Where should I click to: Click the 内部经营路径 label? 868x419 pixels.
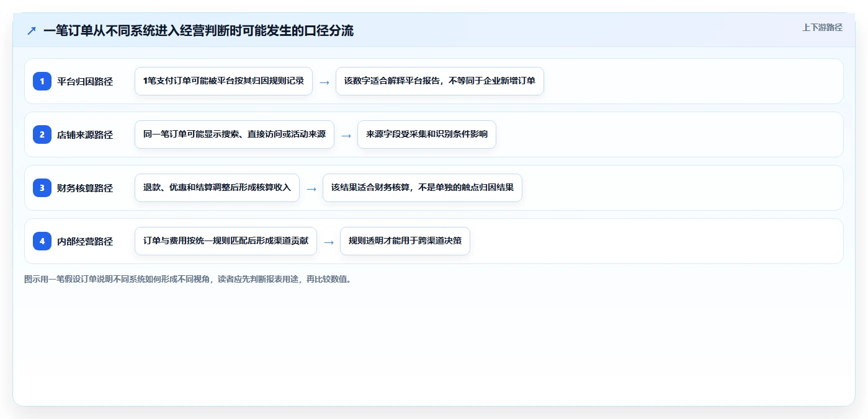tap(85, 241)
